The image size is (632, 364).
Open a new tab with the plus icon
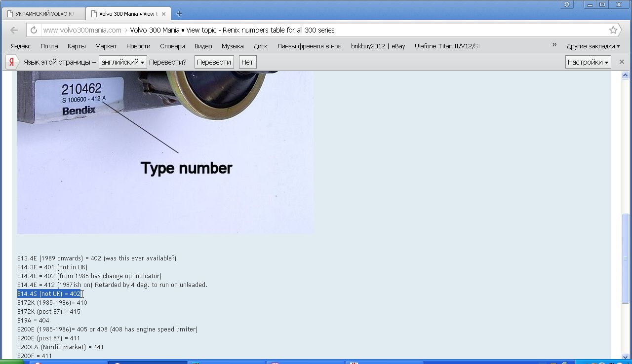click(179, 14)
